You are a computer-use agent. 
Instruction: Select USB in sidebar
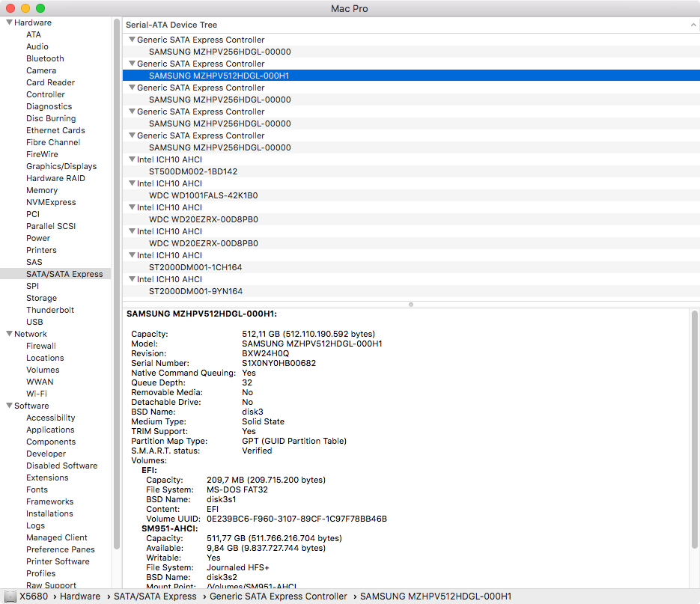34,322
